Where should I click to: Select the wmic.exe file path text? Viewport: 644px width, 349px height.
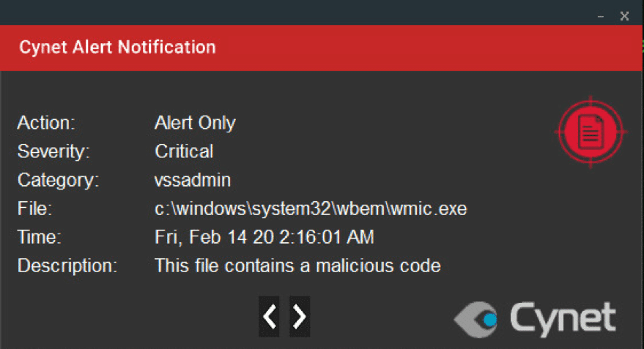[311, 209]
